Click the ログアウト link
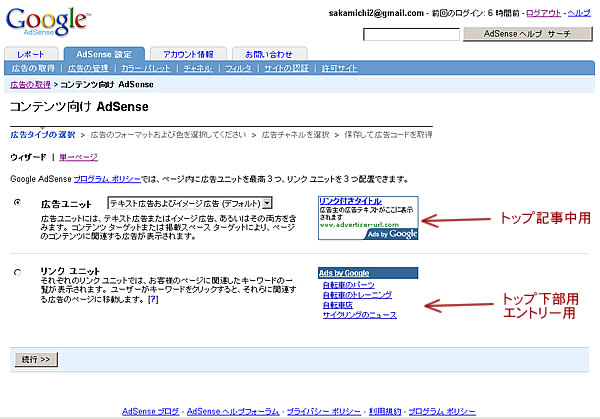600x419 pixels. coord(544,11)
